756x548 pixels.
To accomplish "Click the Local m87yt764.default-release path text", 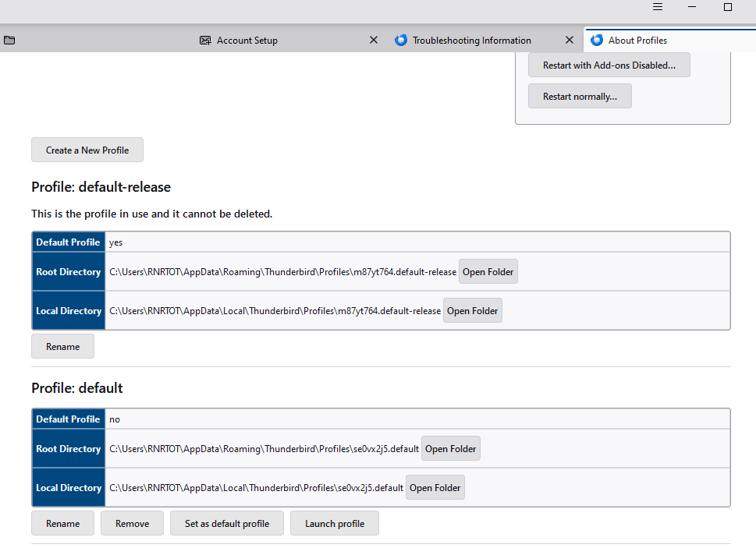I will pos(275,311).
